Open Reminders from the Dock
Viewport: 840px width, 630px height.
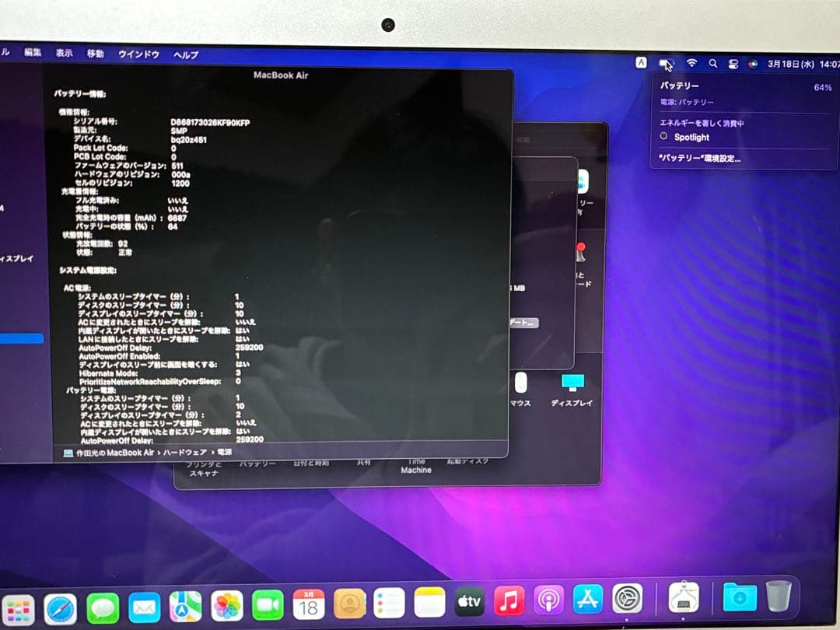point(390,604)
